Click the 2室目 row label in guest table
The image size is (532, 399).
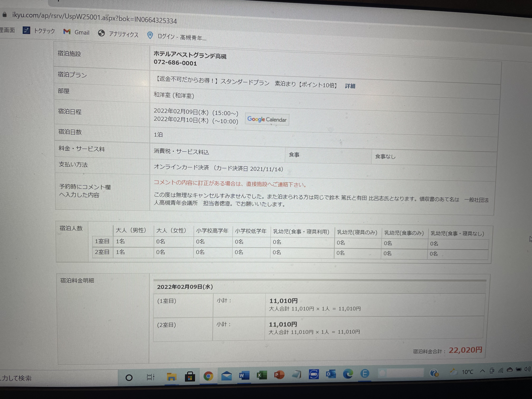point(102,252)
